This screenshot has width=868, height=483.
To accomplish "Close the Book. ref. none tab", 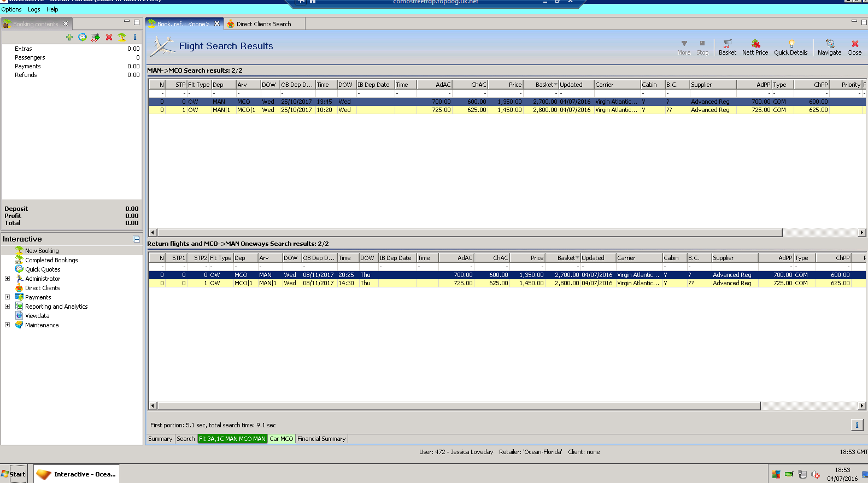I will 217,23.
